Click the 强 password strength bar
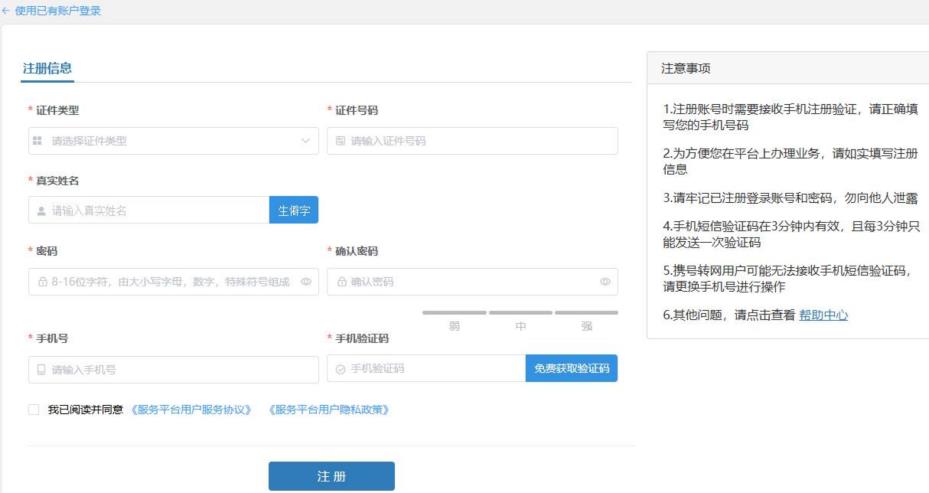 (x=587, y=312)
